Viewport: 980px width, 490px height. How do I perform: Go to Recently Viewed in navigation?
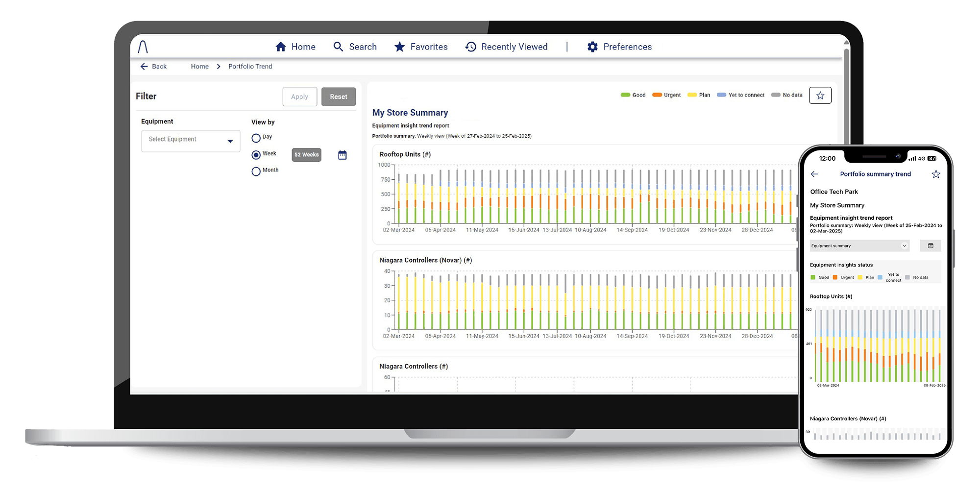[x=506, y=47]
